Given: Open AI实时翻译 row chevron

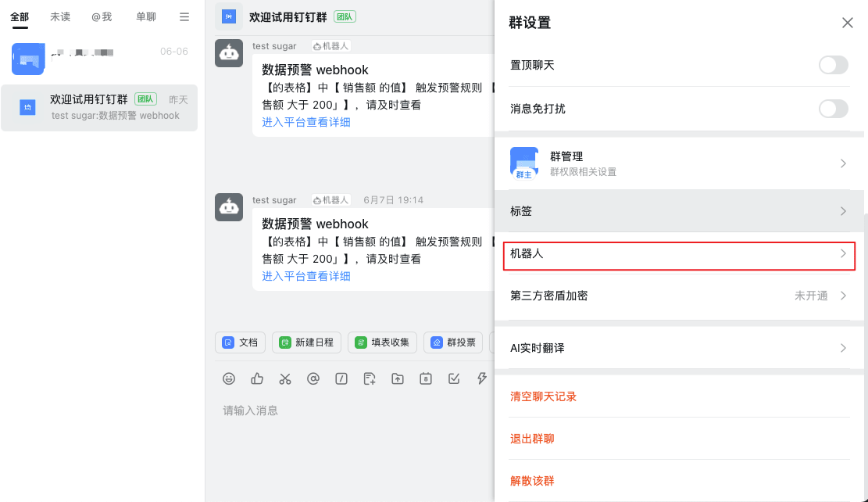Looking at the screenshot, I should pyautogui.click(x=843, y=348).
